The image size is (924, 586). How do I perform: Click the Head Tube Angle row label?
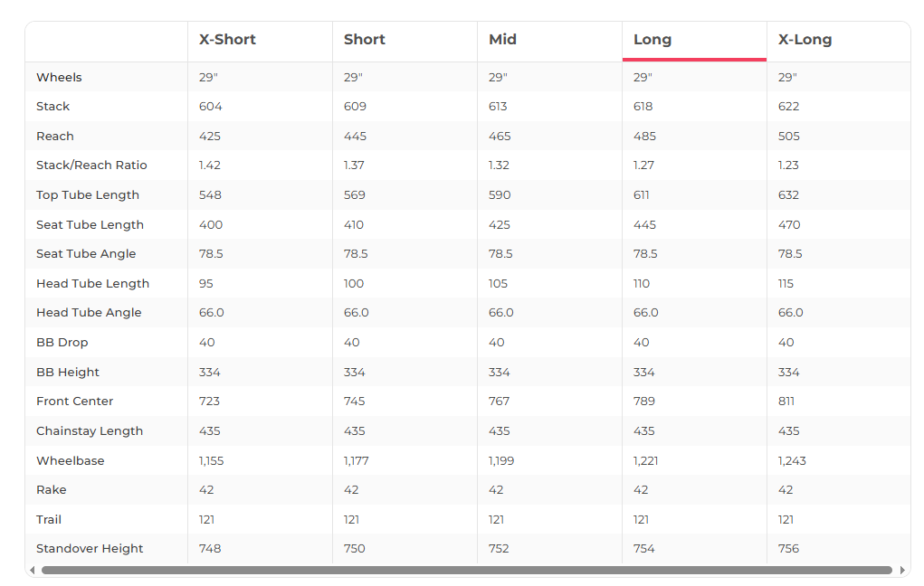click(x=89, y=313)
